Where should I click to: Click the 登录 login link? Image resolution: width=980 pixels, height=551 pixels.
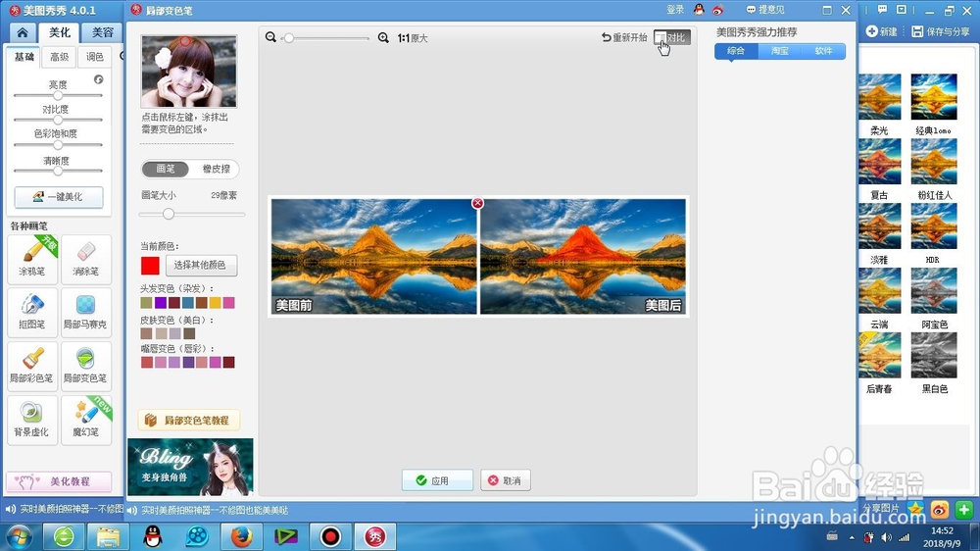pos(675,10)
